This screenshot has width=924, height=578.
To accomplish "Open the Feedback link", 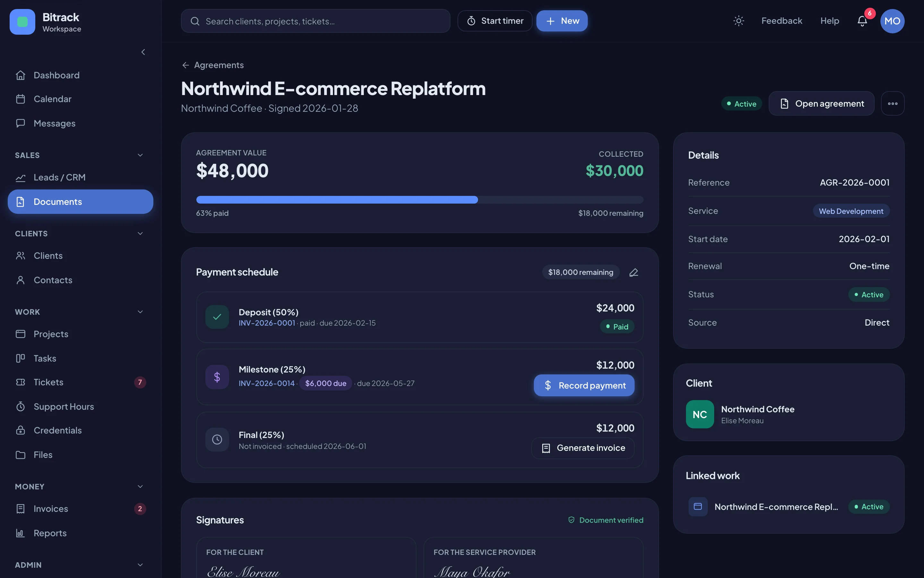I will coord(782,21).
